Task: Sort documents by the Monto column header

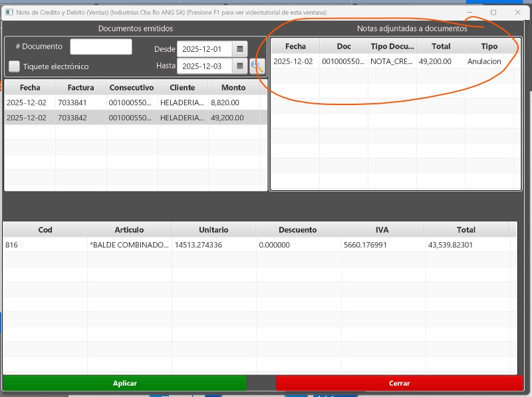Action: click(x=233, y=87)
